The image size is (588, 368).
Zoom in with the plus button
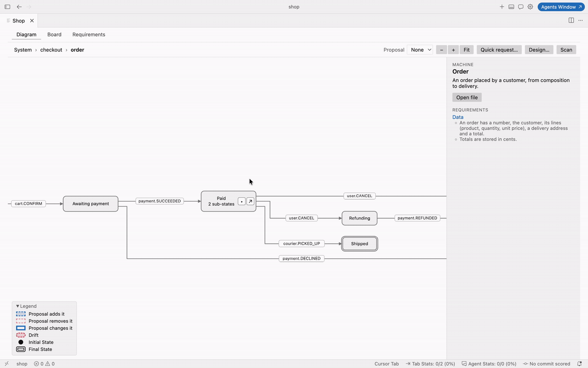[x=454, y=49]
